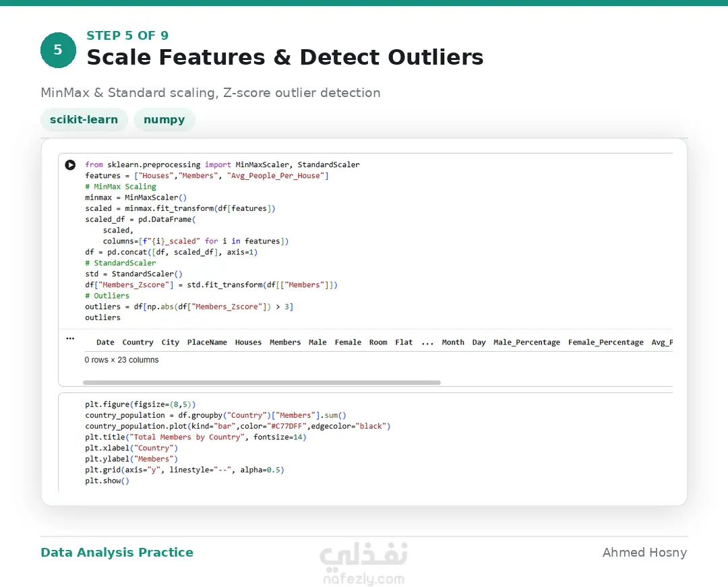
Task: Open the Data Analysis Practice footer link
Action: click(117, 552)
